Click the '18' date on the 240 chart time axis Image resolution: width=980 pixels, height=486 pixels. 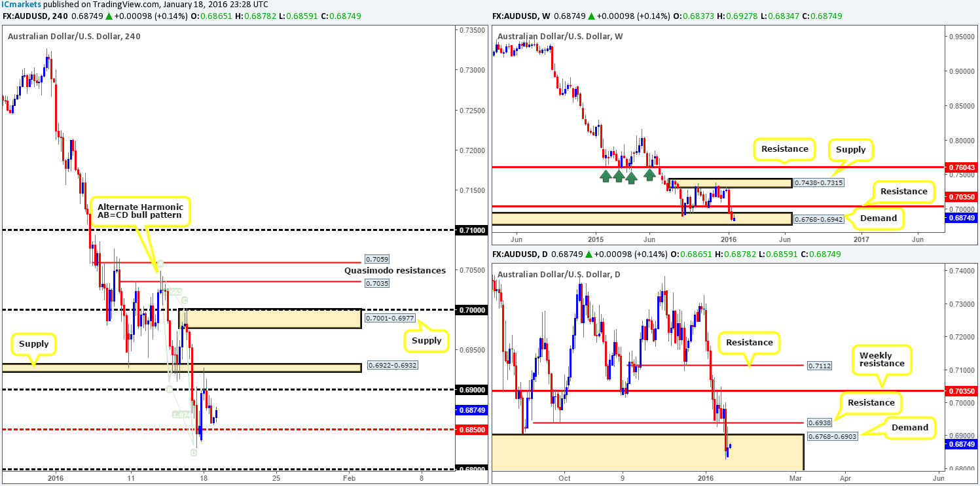pyautogui.click(x=204, y=478)
